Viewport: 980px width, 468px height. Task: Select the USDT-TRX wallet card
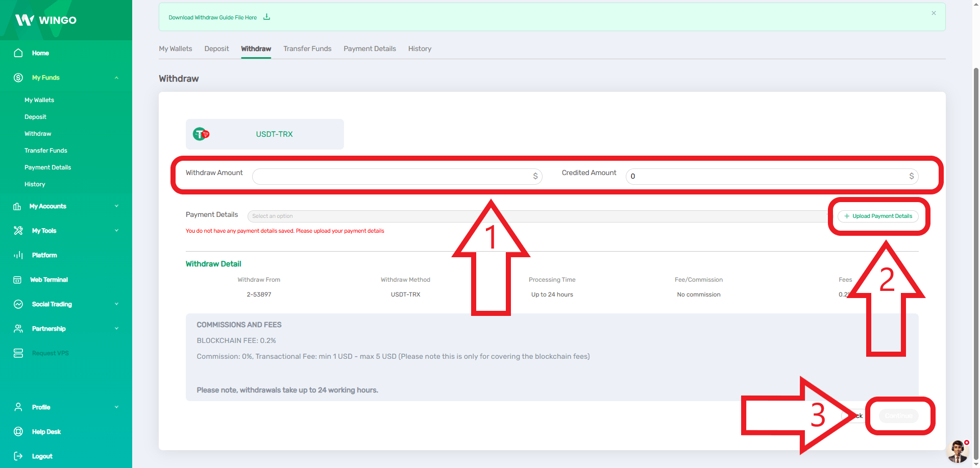[264, 134]
